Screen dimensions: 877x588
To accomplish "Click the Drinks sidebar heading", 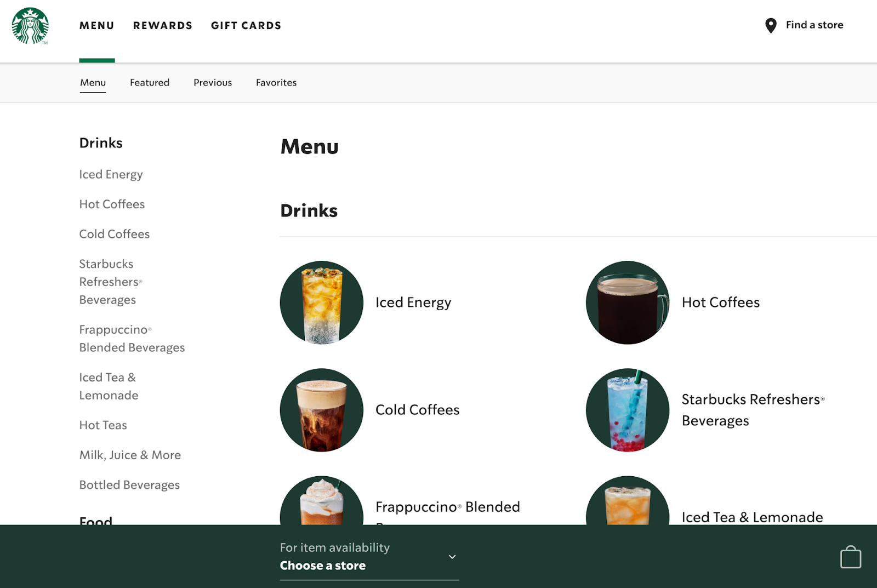I will click(101, 143).
